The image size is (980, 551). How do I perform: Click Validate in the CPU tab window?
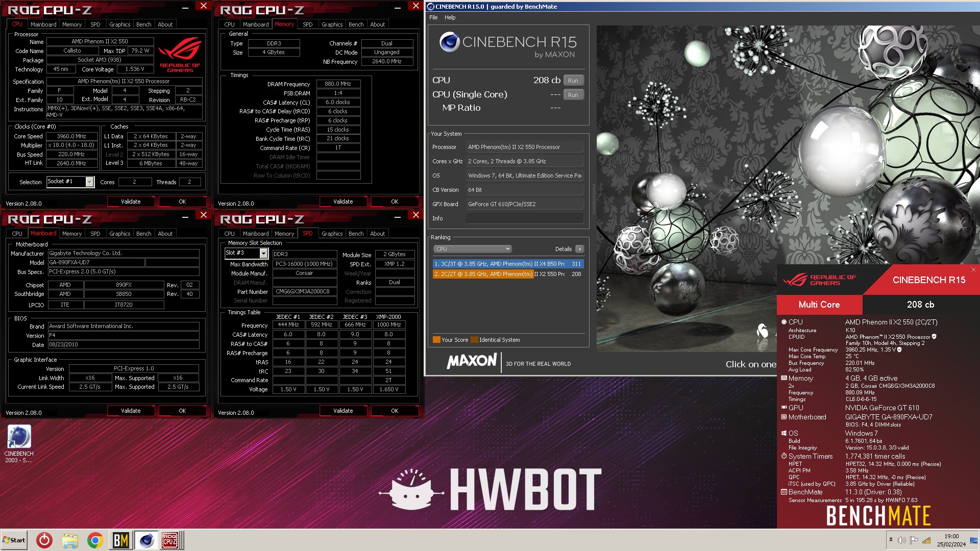tap(131, 202)
